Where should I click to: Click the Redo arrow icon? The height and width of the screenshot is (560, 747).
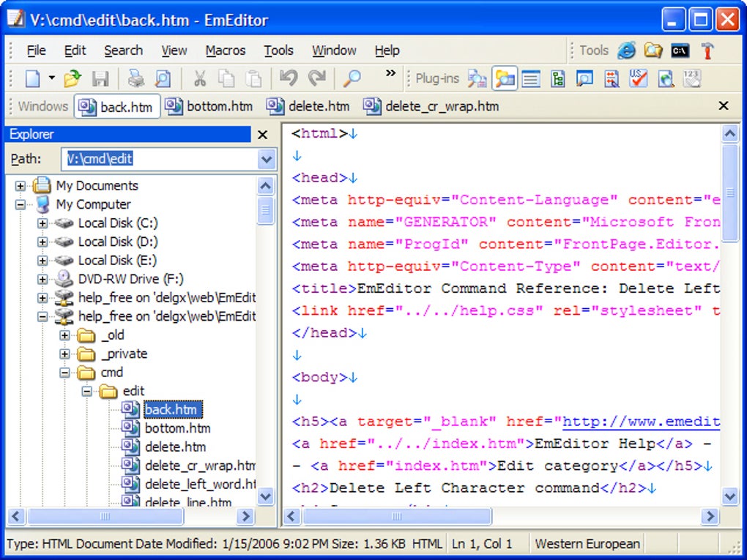(317, 78)
